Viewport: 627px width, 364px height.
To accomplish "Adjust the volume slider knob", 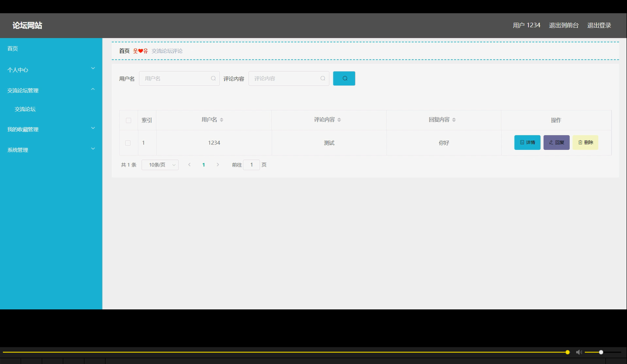I will point(601,352).
